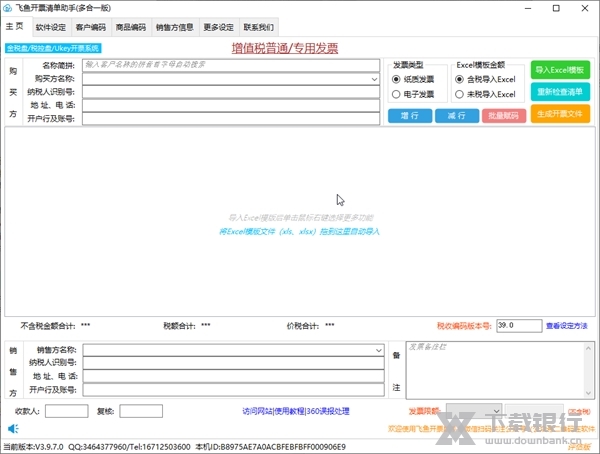Click the 增行 button
Image resolution: width=600 pixels, height=454 pixels.
(x=410, y=116)
